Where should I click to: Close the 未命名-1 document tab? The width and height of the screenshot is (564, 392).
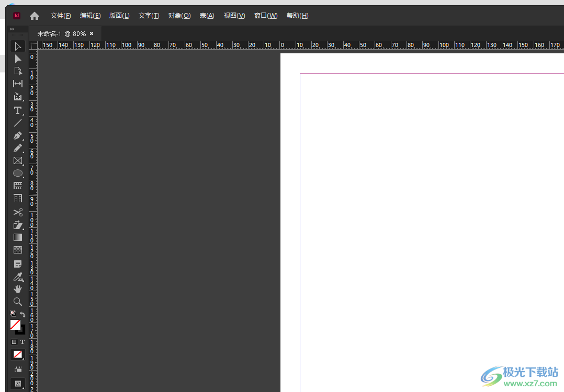[x=92, y=33]
